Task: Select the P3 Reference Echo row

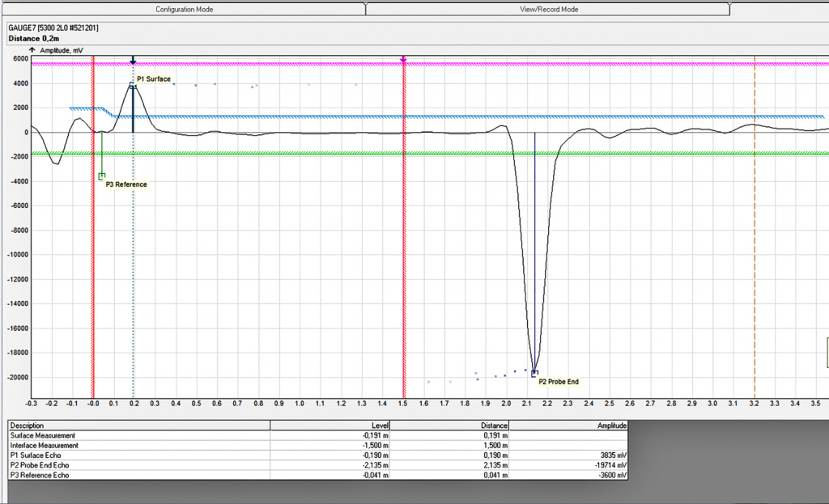Action: (317, 475)
